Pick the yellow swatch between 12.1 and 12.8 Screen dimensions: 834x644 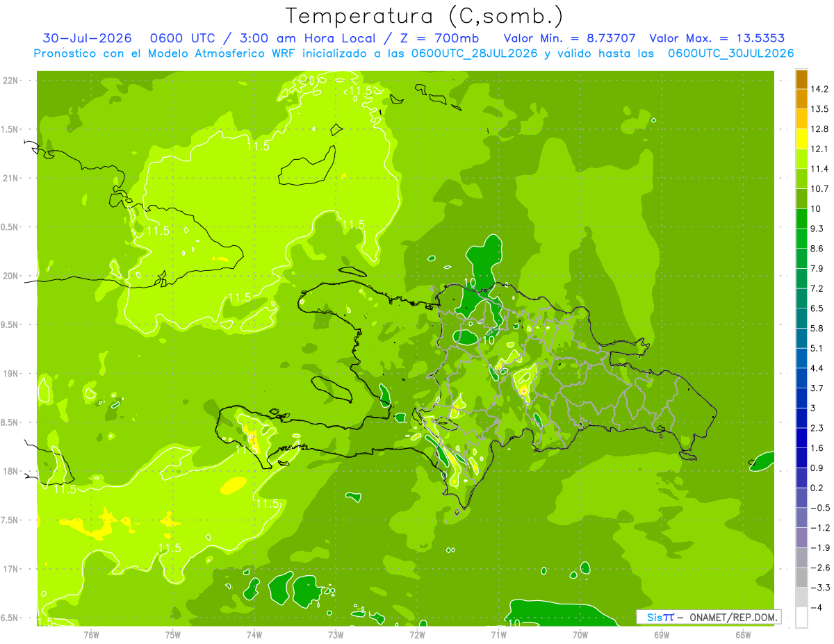(801, 139)
